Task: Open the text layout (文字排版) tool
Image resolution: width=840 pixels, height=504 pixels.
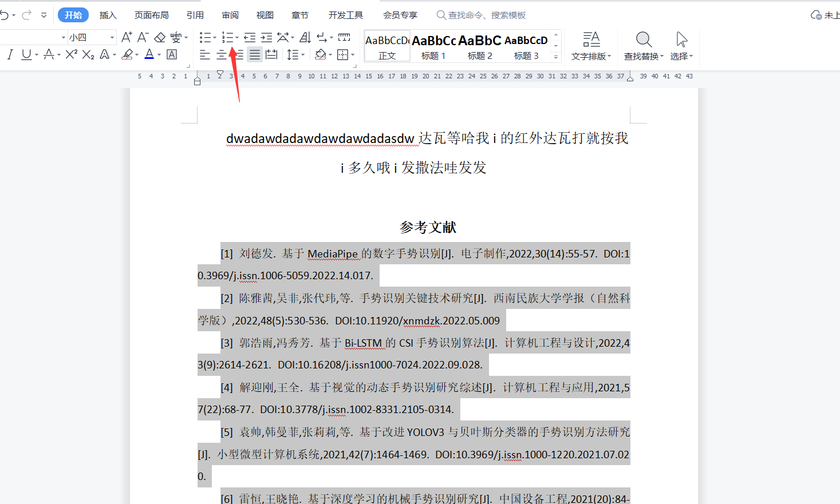Action: click(591, 46)
